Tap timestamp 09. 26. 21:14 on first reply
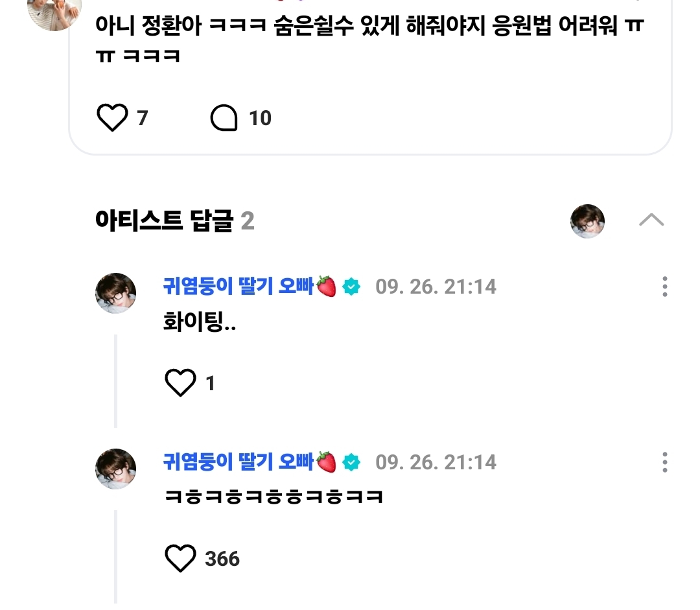Image resolution: width=700 pixels, height=610 pixels. tap(436, 287)
